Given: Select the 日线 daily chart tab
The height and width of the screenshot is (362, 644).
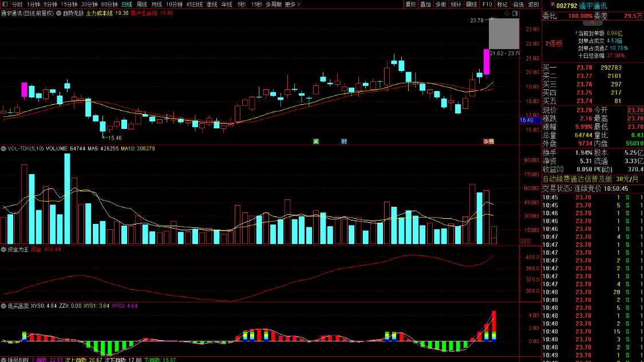Looking at the screenshot, I should pyautogui.click(x=127, y=5).
